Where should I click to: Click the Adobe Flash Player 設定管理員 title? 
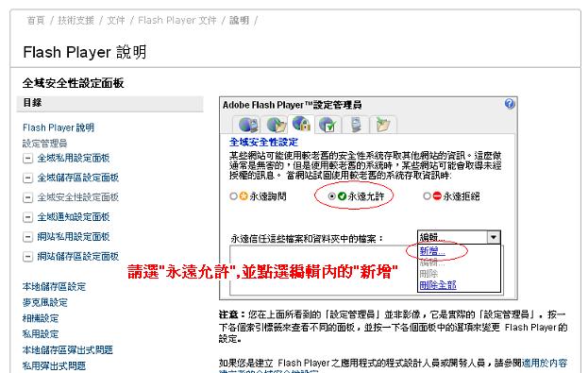[x=292, y=105]
